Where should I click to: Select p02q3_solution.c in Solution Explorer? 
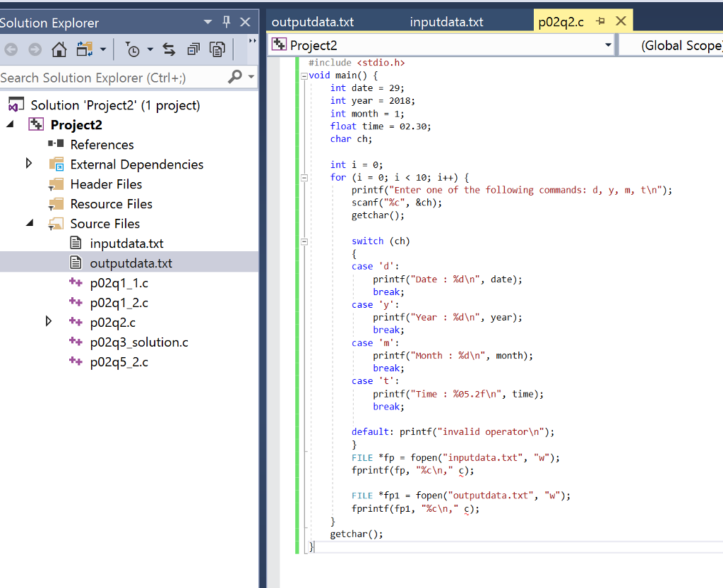tap(139, 342)
